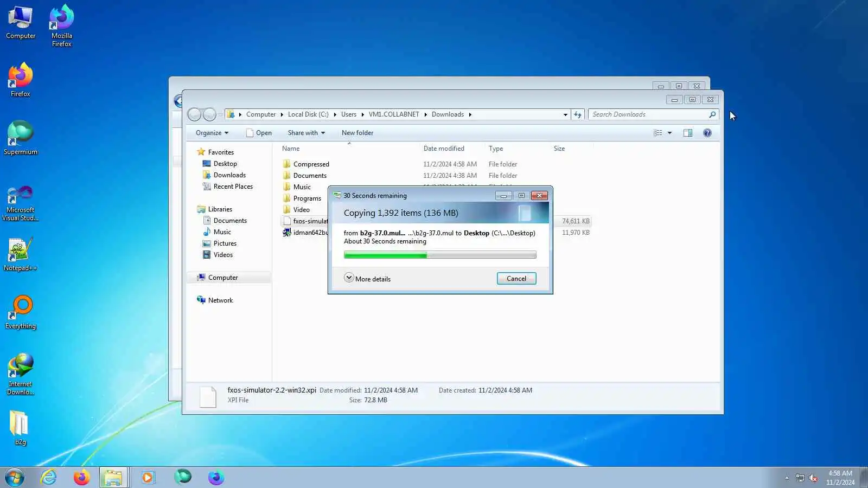Show hidden tray icons arrow
This screenshot has height=488, width=868.
click(787, 478)
